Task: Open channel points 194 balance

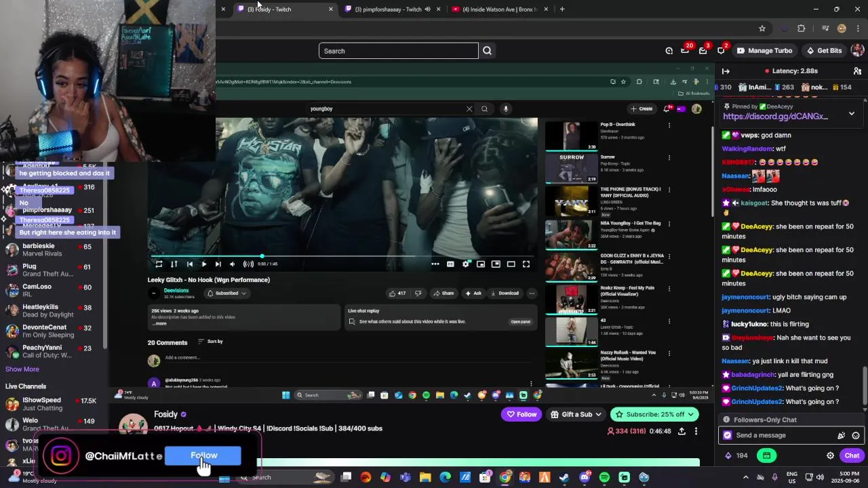Action: click(736, 455)
